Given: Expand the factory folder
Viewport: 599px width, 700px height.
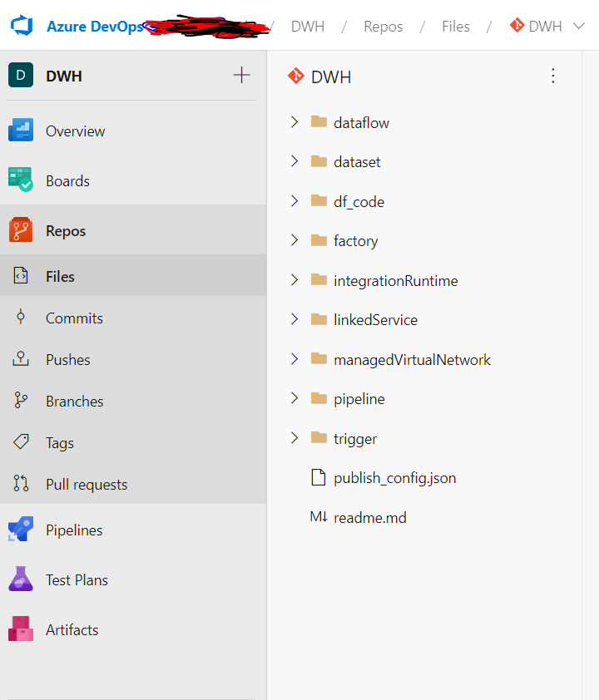Looking at the screenshot, I should [x=295, y=240].
